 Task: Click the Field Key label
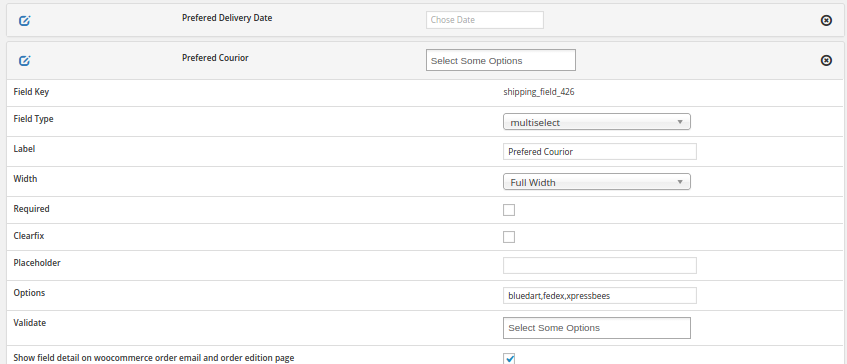(x=31, y=92)
